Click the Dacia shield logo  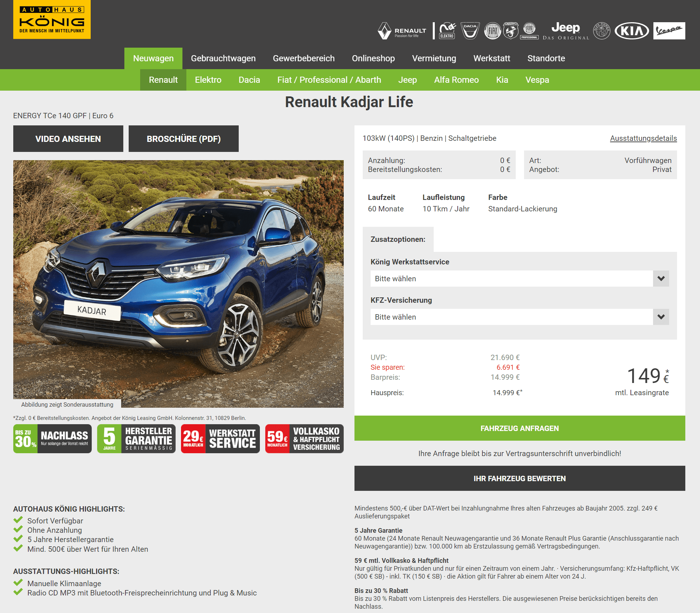[470, 31]
